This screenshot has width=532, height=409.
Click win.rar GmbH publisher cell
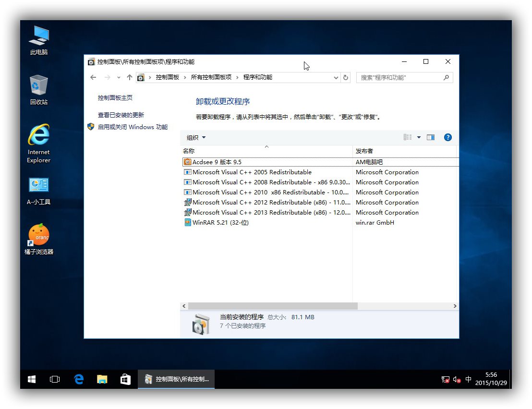click(x=375, y=222)
